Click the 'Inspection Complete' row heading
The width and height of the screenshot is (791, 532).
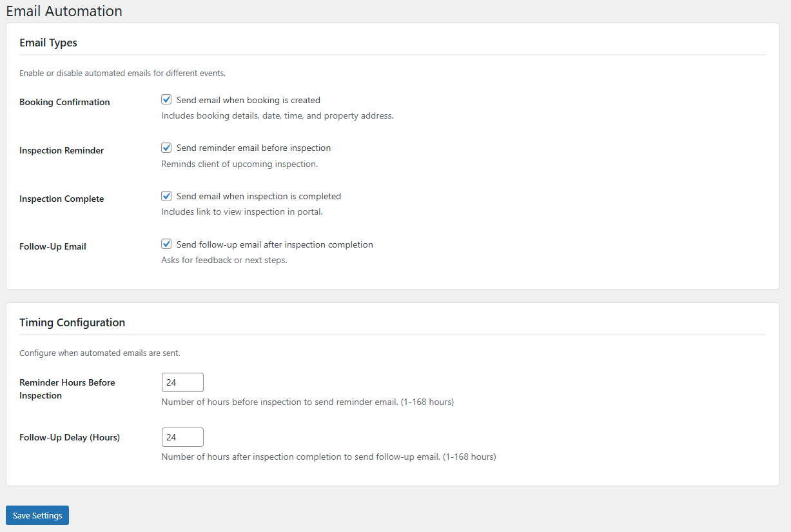click(x=61, y=199)
